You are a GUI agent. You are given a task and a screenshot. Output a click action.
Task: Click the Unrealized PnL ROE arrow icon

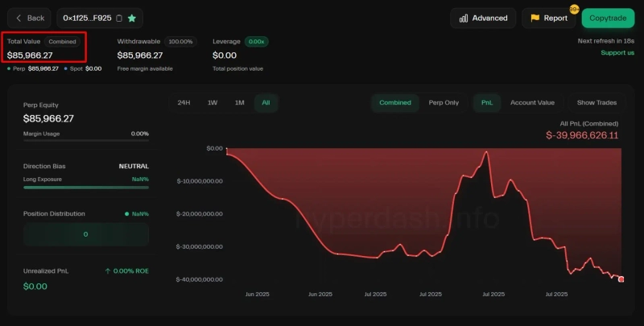point(108,271)
